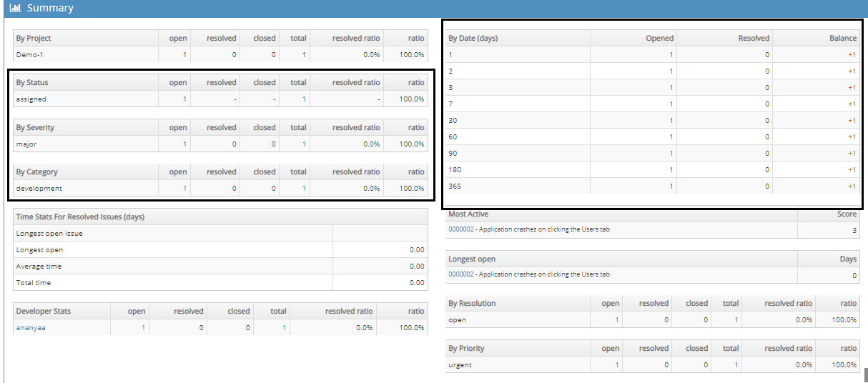Click the +1 balance in the 60 days row
The image size is (868, 383).
[x=852, y=137]
